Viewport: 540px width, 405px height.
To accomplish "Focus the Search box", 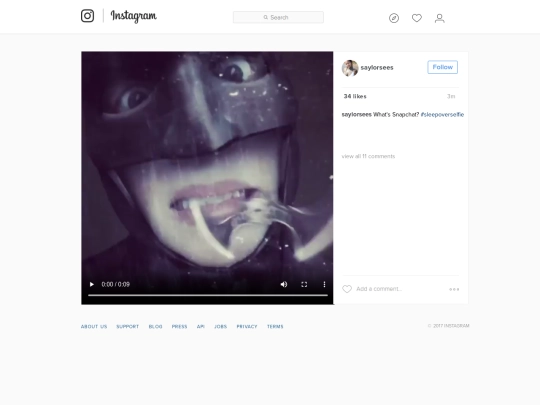I will coord(278,17).
